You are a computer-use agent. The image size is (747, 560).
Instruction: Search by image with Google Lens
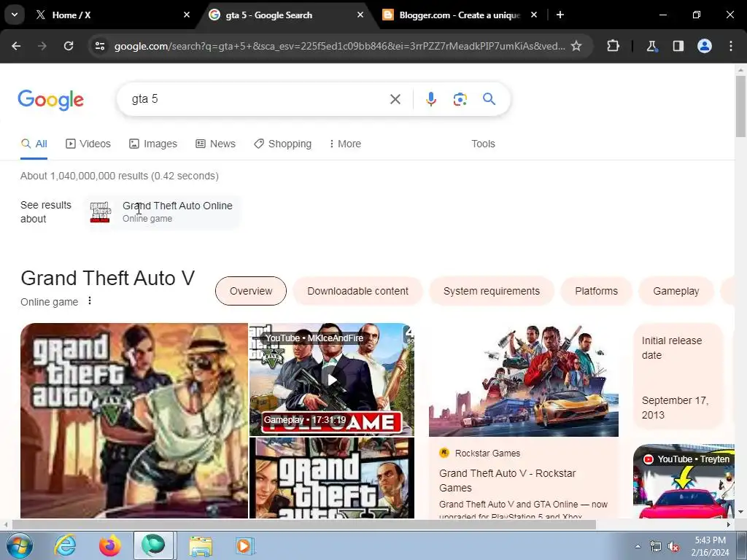tap(460, 99)
